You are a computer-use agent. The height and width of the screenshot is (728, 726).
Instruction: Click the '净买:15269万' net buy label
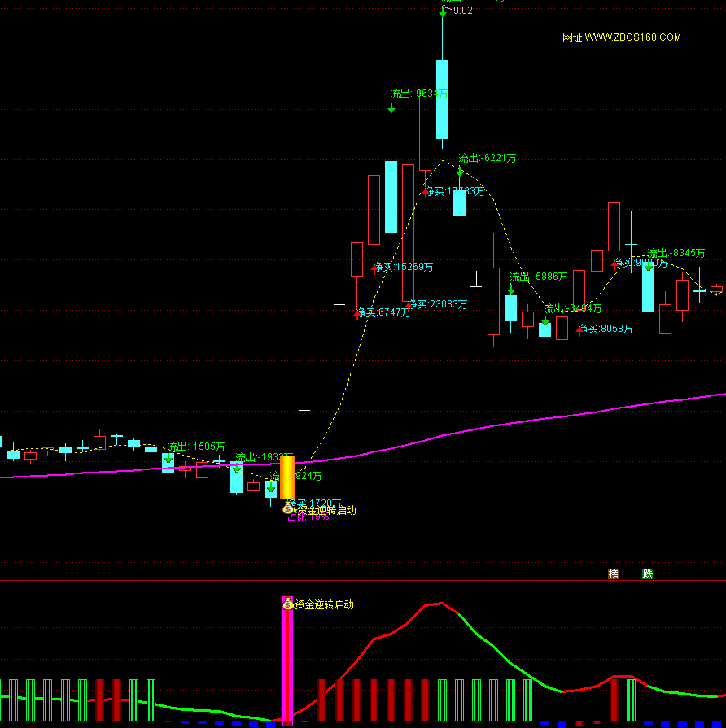[404, 267]
